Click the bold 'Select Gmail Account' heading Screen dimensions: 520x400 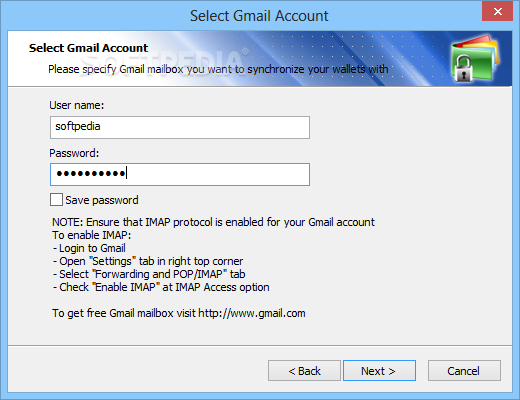[x=88, y=48]
